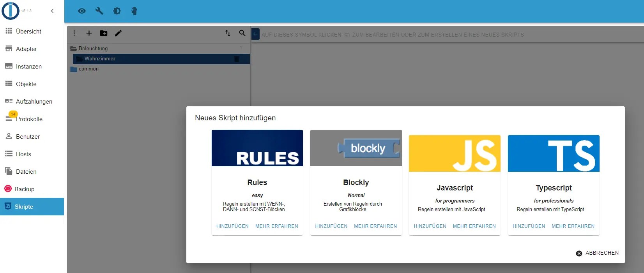View Protokolle logs
This screenshot has width=644, height=273.
[32, 119]
